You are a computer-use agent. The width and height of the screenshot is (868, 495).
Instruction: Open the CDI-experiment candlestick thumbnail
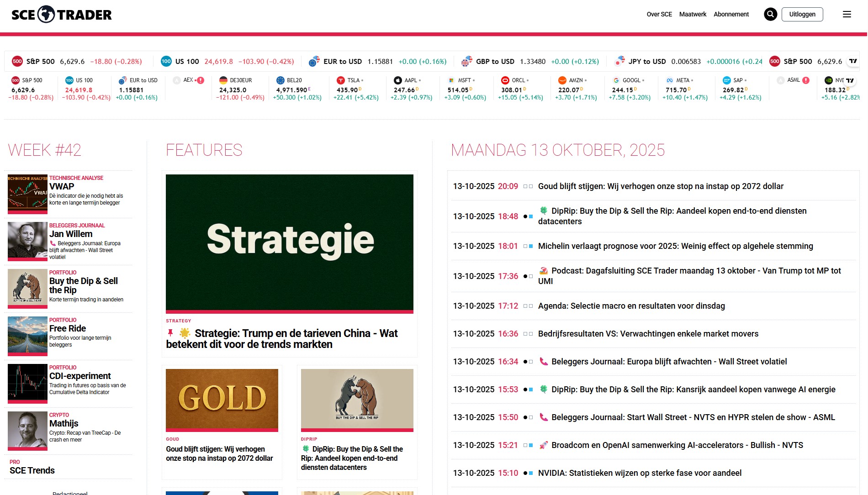(27, 384)
